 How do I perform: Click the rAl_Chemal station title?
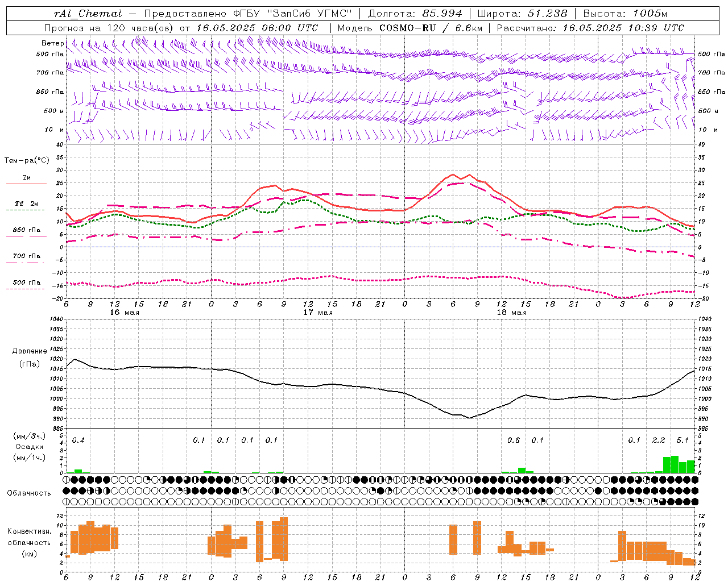[88, 14]
